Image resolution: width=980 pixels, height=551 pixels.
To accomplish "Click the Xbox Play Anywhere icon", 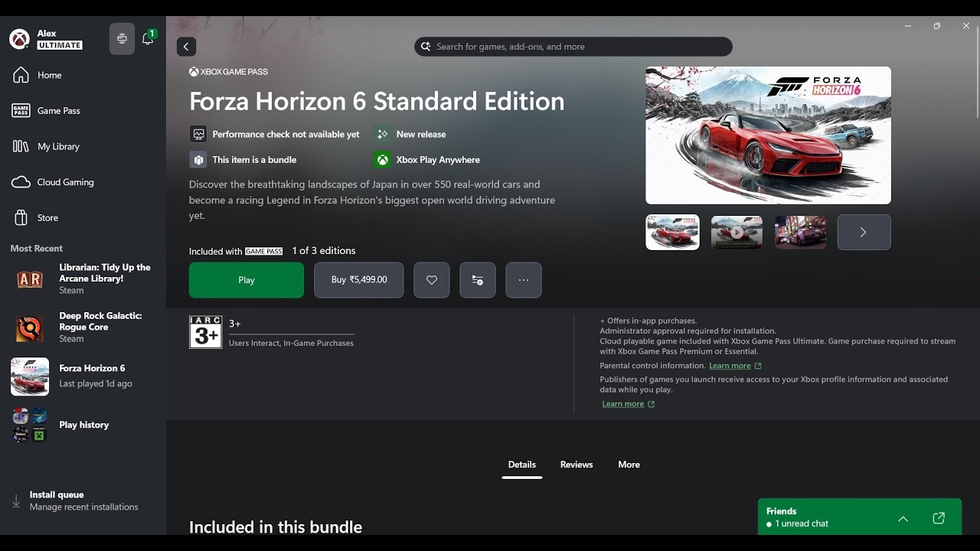I will point(382,160).
